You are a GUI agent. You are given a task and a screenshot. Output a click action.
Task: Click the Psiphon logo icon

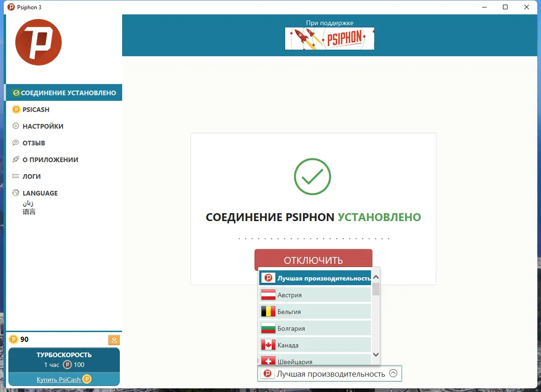pyautogui.click(x=38, y=41)
